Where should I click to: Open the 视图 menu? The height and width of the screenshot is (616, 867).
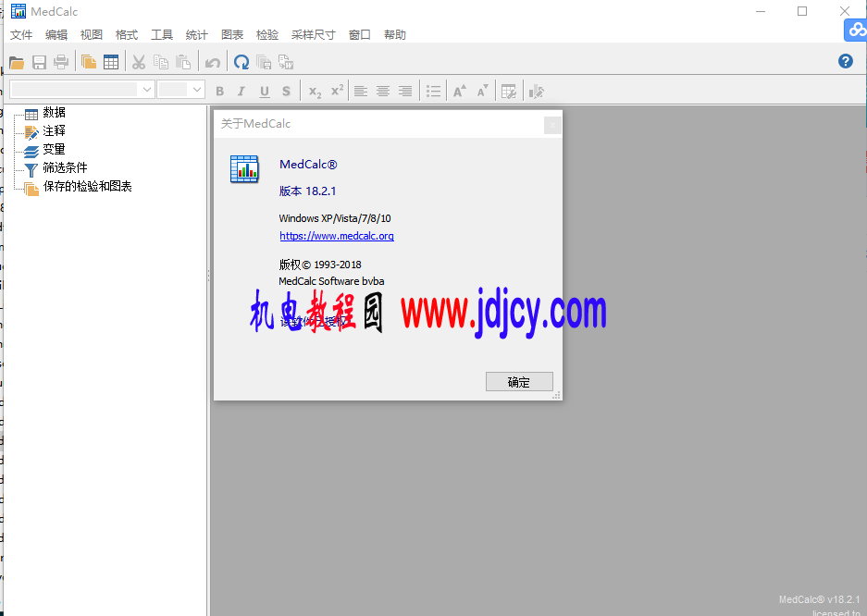pyautogui.click(x=92, y=35)
